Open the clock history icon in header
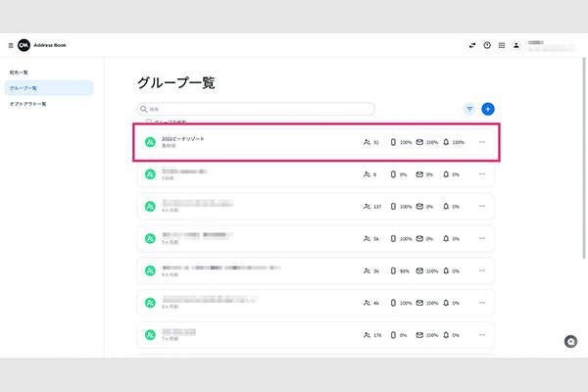 487,45
